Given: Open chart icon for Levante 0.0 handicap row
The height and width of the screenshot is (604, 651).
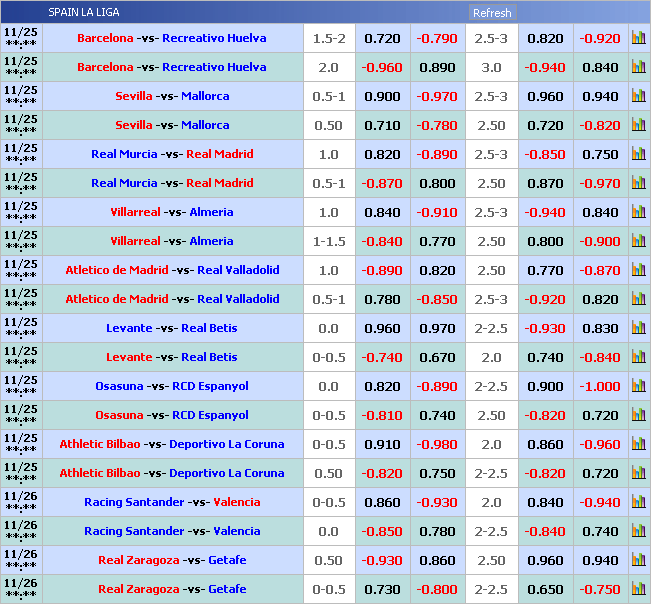Looking at the screenshot, I should click(638, 328).
